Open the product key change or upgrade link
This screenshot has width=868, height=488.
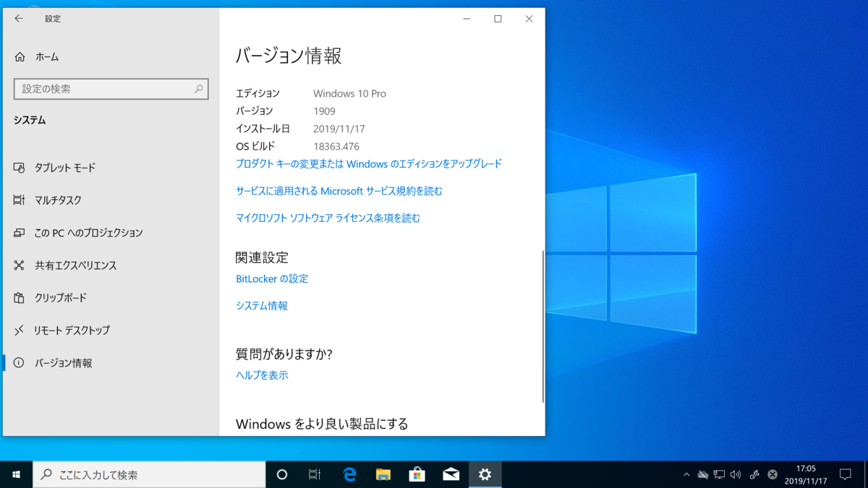coord(369,164)
